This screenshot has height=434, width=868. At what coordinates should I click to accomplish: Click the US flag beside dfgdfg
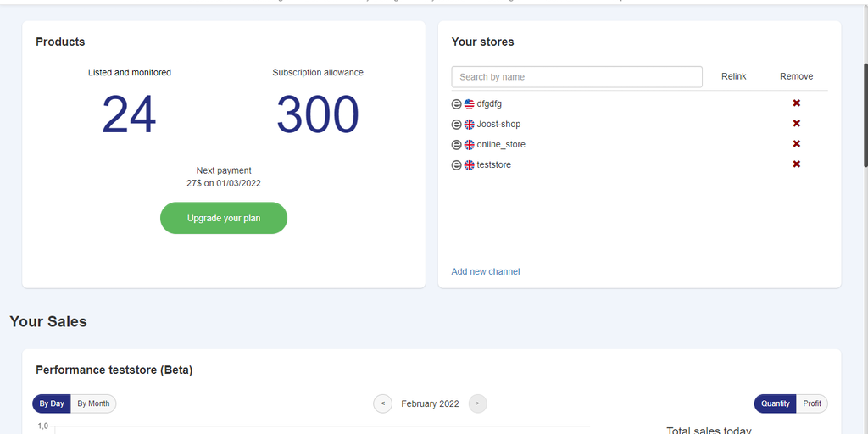coord(470,103)
